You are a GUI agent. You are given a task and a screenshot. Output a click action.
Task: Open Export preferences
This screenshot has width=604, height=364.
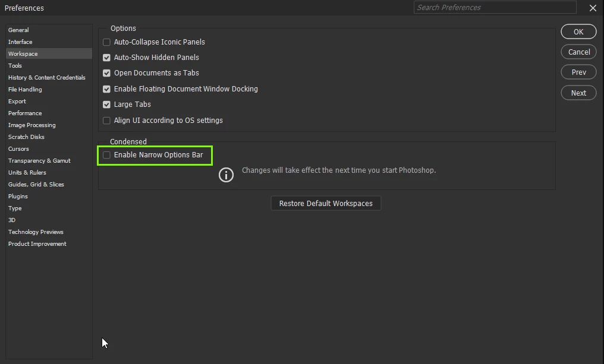49,102
